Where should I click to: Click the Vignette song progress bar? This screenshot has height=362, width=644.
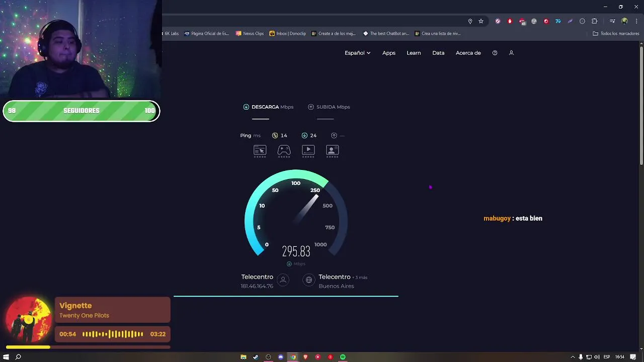tap(88, 347)
